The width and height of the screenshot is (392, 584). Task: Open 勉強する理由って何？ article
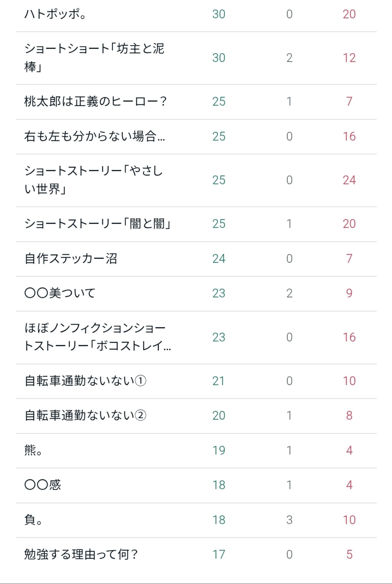coord(81,555)
